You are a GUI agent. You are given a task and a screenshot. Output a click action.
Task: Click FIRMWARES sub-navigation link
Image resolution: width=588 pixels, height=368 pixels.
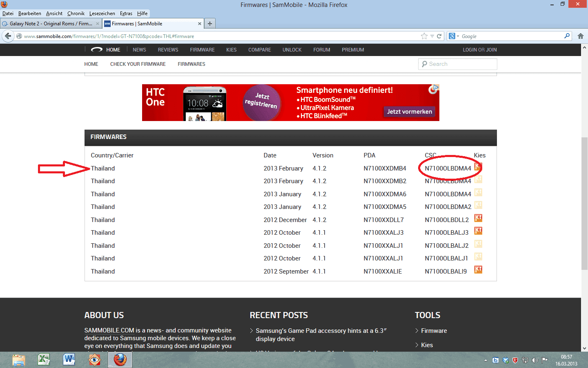pyautogui.click(x=192, y=64)
